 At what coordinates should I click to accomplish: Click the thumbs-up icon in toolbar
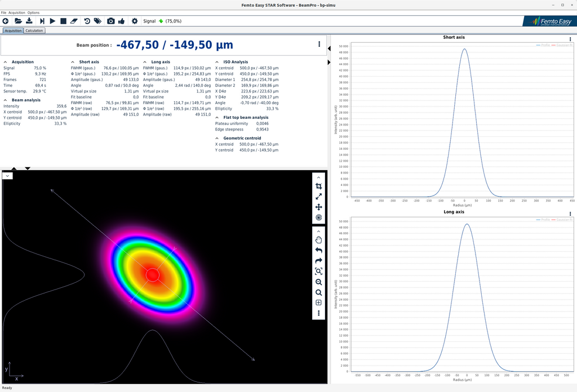click(122, 21)
